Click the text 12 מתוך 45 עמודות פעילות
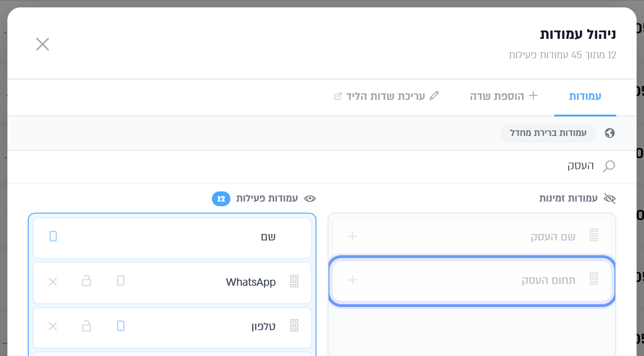This screenshot has height=356, width=644. [x=563, y=55]
